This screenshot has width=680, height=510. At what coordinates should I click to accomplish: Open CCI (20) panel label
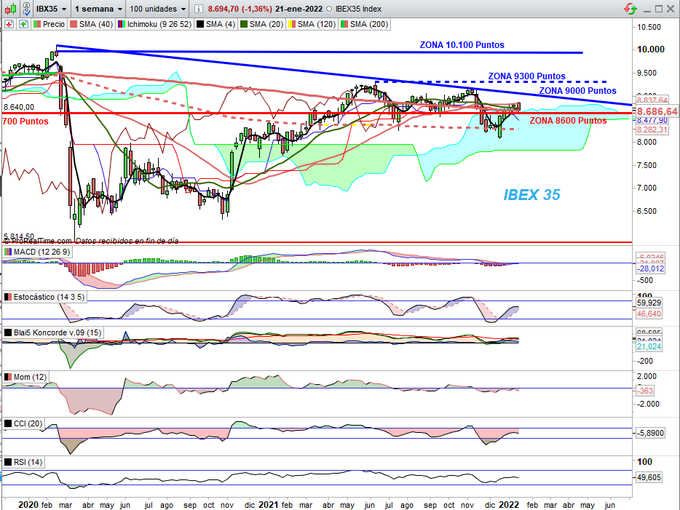[23, 423]
